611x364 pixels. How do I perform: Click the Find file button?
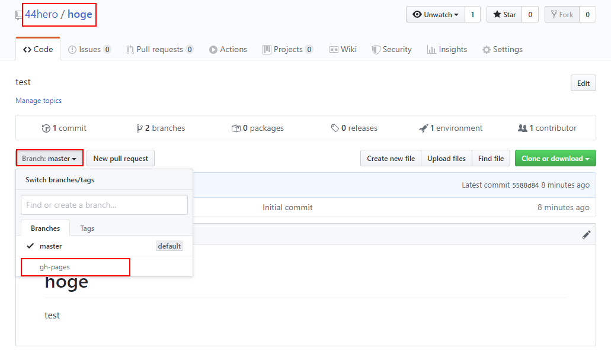tap(491, 158)
